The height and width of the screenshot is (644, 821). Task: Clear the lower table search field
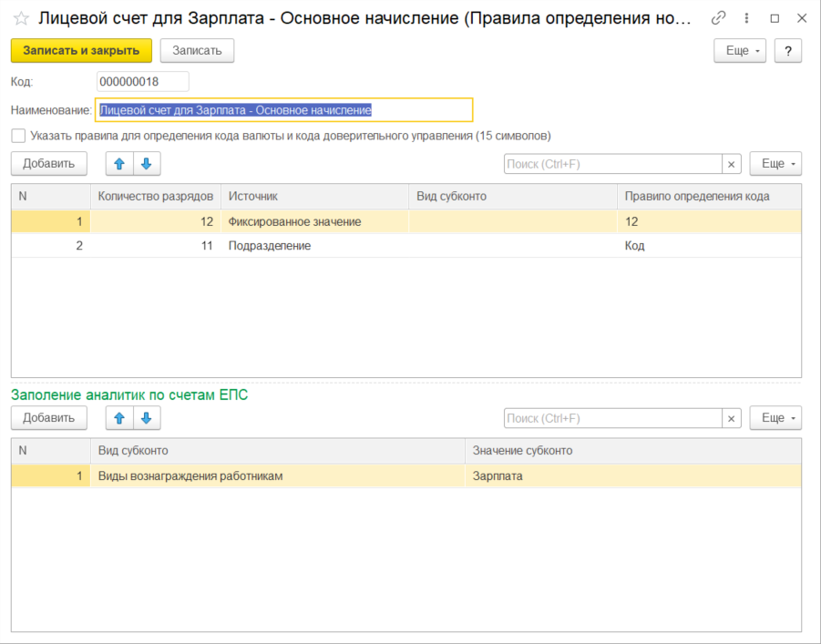[x=732, y=418]
